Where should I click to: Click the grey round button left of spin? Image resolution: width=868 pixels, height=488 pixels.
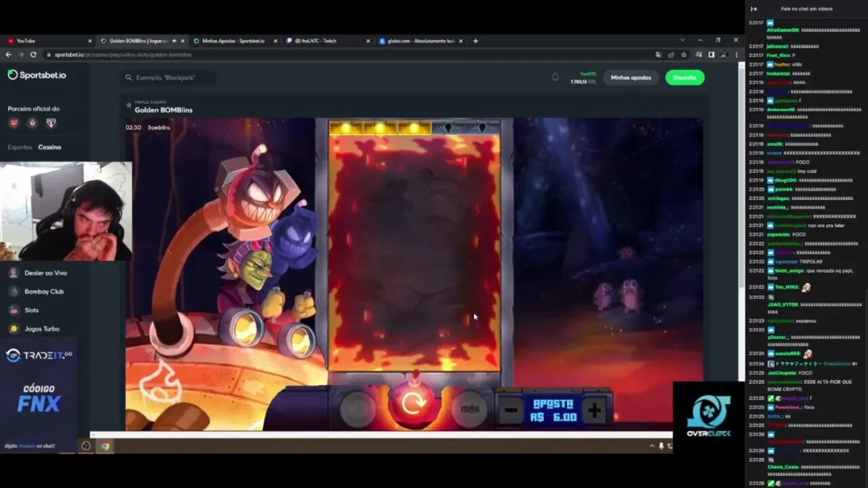[x=357, y=409]
